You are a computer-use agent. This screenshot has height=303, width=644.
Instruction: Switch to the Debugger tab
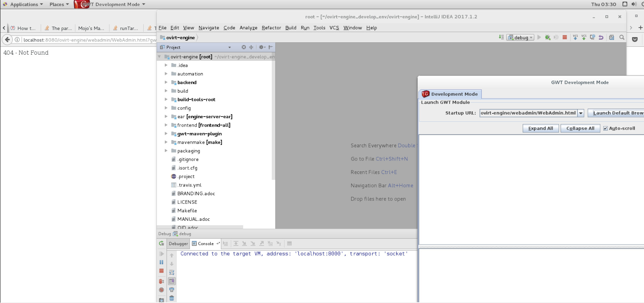(178, 244)
